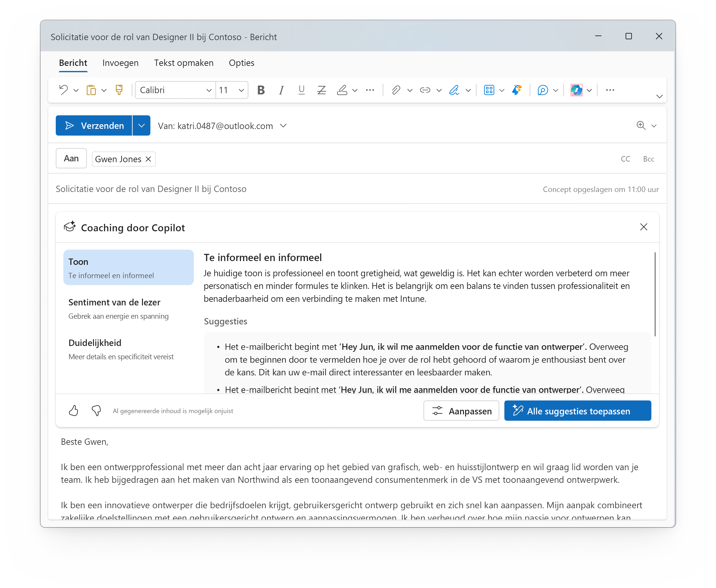The height and width of the screenshot is (588, 716).
Task: Click the thumbs down feedback icon
Action: [x=96, y=411]
